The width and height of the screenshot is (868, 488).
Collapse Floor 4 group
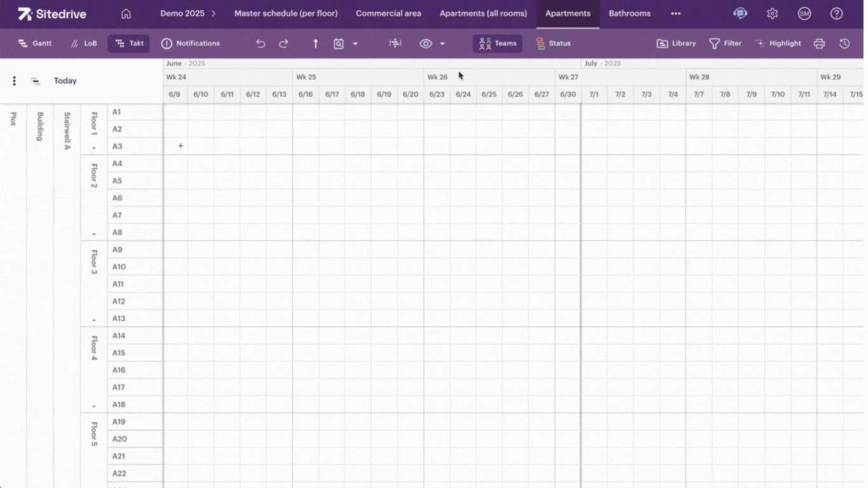(94, 406)
